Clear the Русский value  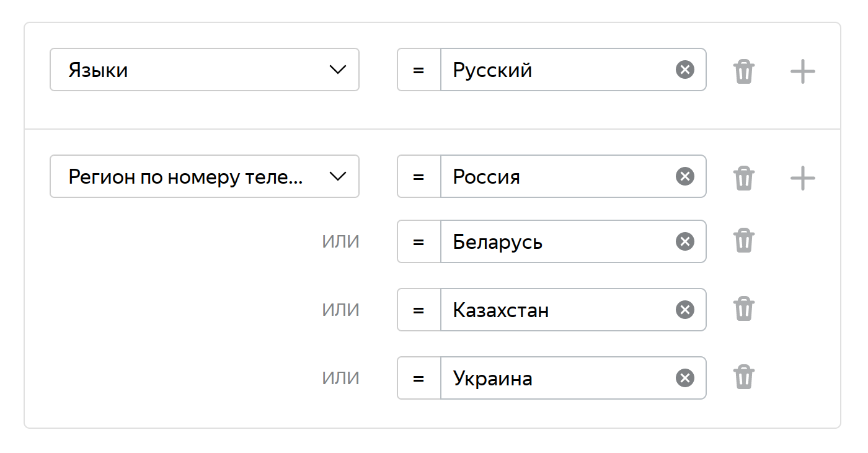[684, 70]
